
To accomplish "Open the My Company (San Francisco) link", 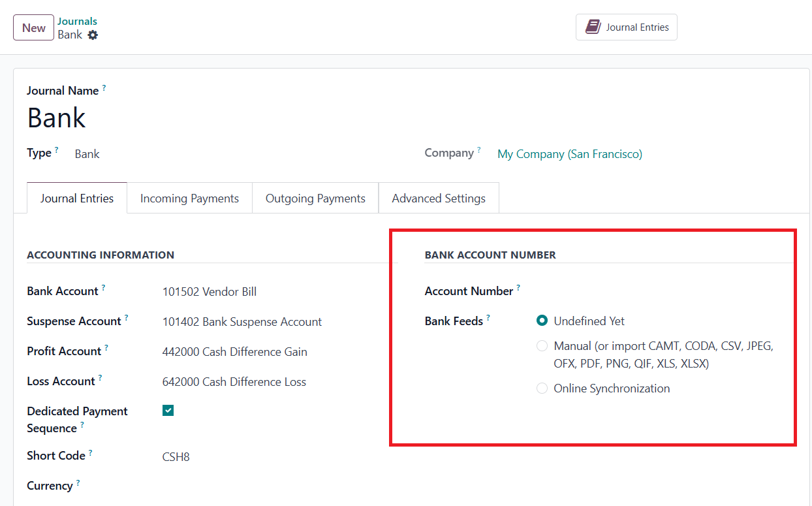I will [569, 154].
